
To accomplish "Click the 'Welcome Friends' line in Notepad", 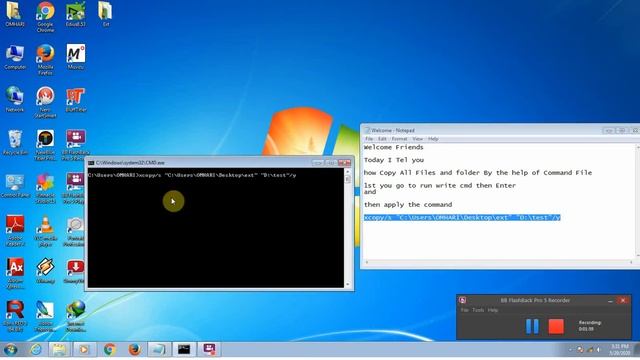I will coord(393,147).
